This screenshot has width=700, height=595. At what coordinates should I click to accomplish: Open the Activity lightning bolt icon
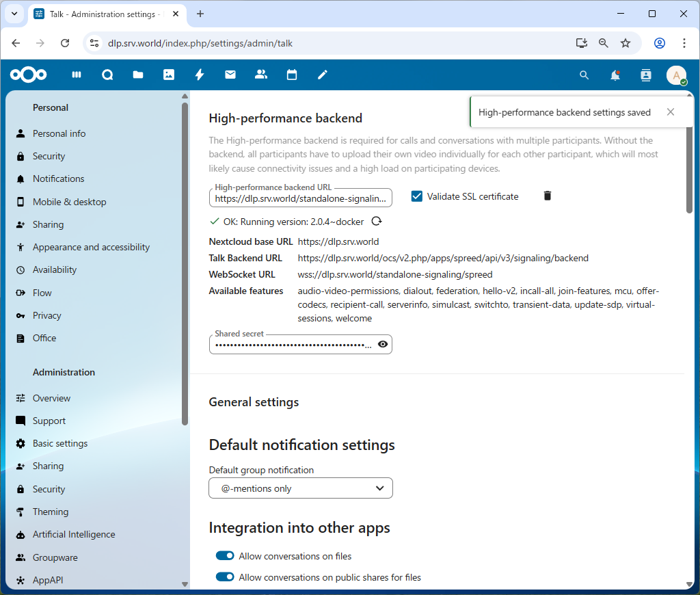coord(200,75)
